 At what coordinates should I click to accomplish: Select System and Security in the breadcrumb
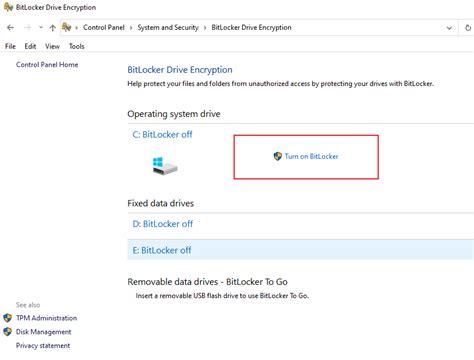[168, 28]
